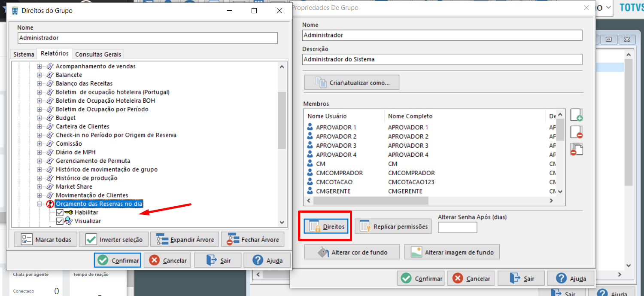Viewport: 644px width, 296px height.
Task: Click the magnifier icon next to Visualizar
Action: tap(68, 221)
